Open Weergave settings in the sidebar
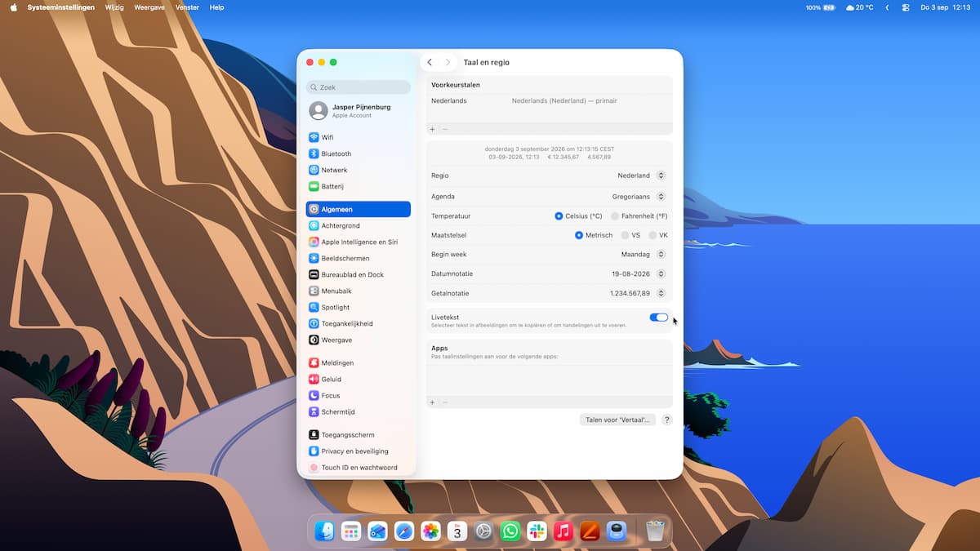Image resolution: width=980 pixels, height=551 pixels. coord(358,340)
